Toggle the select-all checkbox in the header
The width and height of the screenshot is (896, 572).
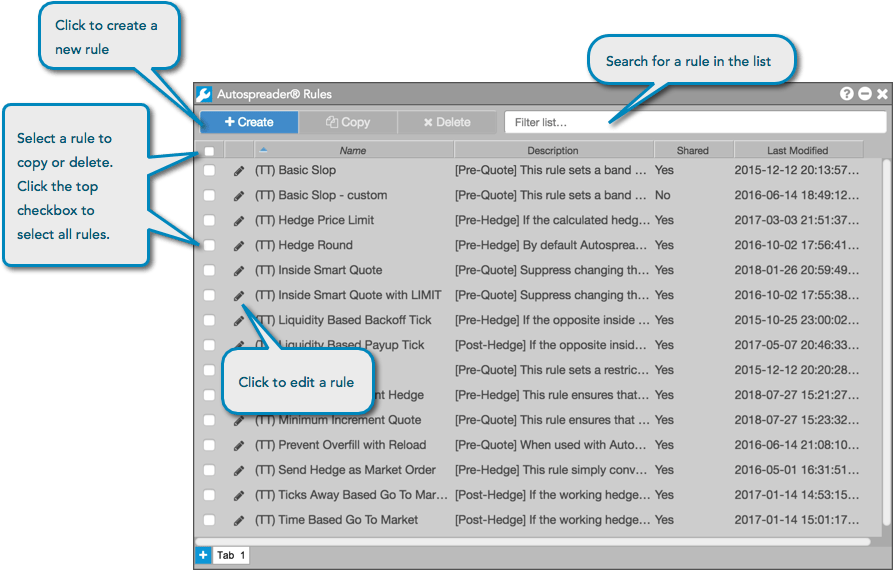point(209,151)
